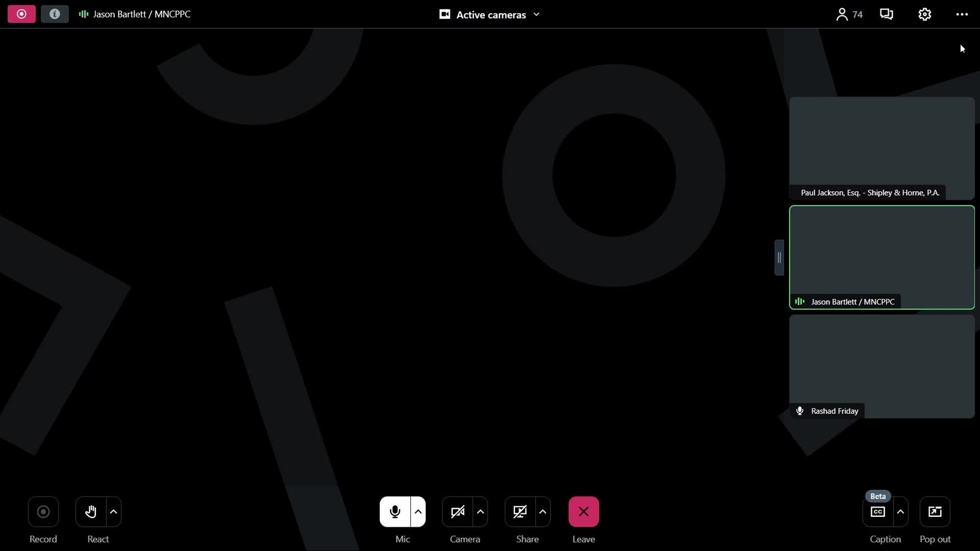Turn on the camera
The height and width of the screenshot is (551, 980).
click(457, 511)
